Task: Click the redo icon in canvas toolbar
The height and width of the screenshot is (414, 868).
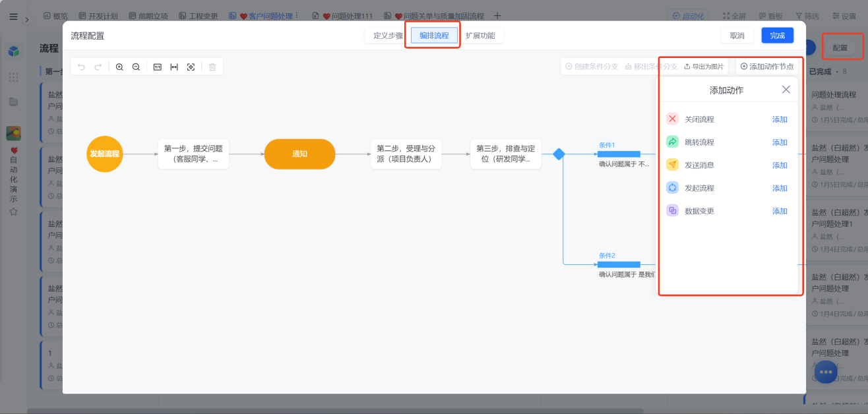Action: [98, 67]
